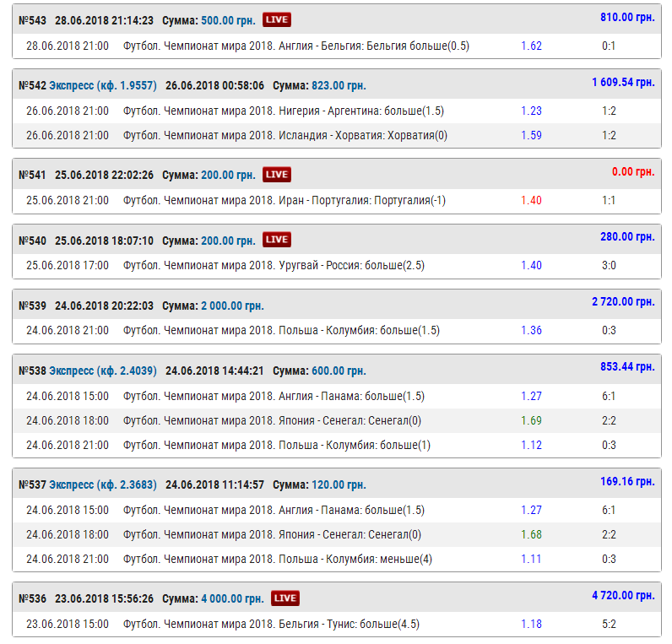This screenshot has height=644, width=672.
Task: Click the Исландия - Хорватия event row
Action: (x=337, y=135)
